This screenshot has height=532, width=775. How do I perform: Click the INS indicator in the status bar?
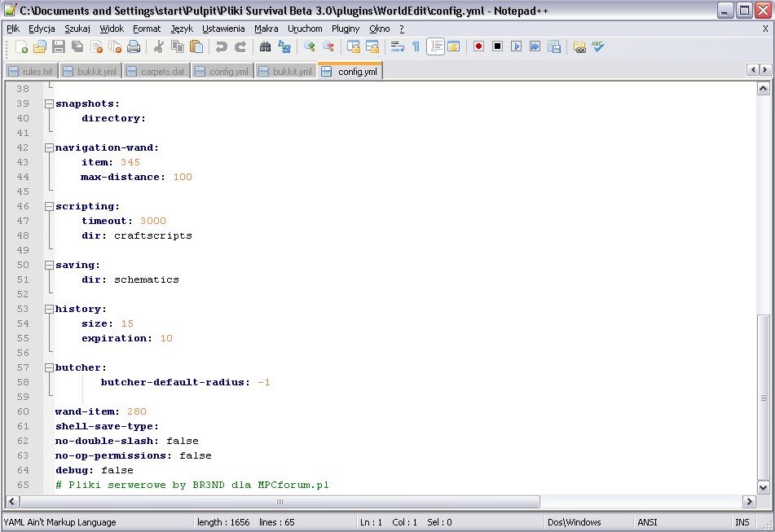pyautogui.click(x=742, y=522)
